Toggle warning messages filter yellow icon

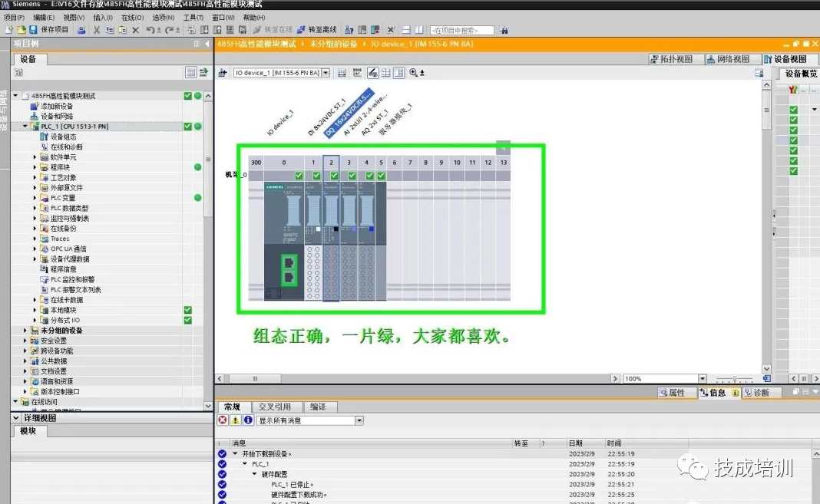236,420
